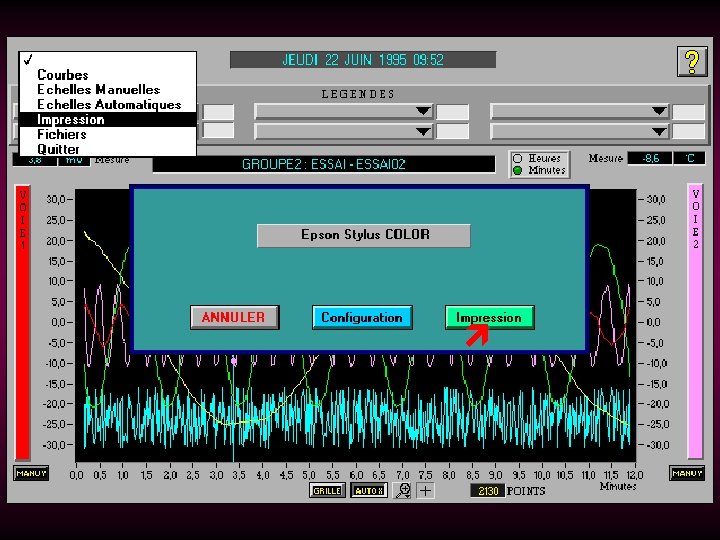Choose Courbes from the menu
This screenshot has height=540, width=720.
pyautogui.click(x=108, y=74)
